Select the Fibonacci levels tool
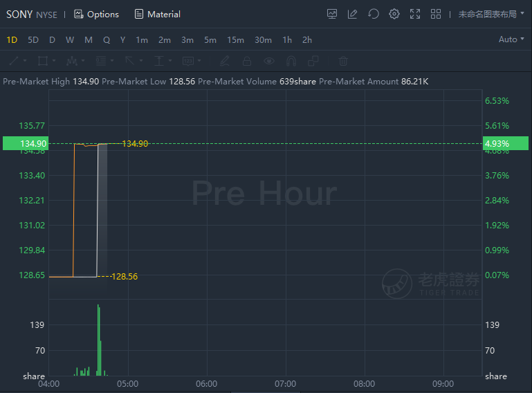 (101, 61)
